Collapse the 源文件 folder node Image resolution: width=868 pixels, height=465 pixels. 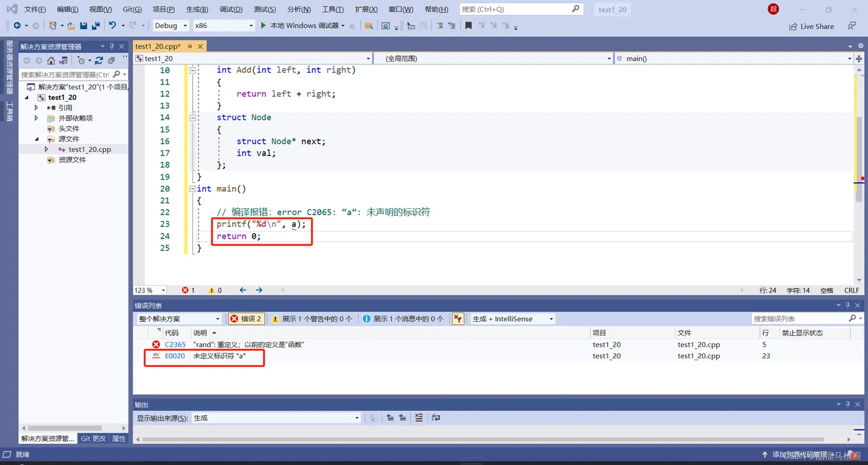tap(37, 139)
